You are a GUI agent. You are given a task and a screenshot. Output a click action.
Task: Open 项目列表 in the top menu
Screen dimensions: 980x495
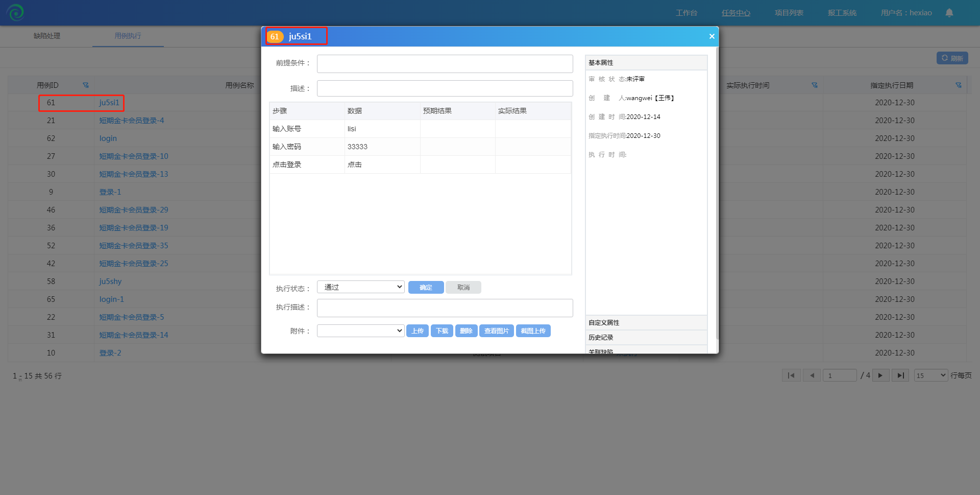[x=789, y=13]
